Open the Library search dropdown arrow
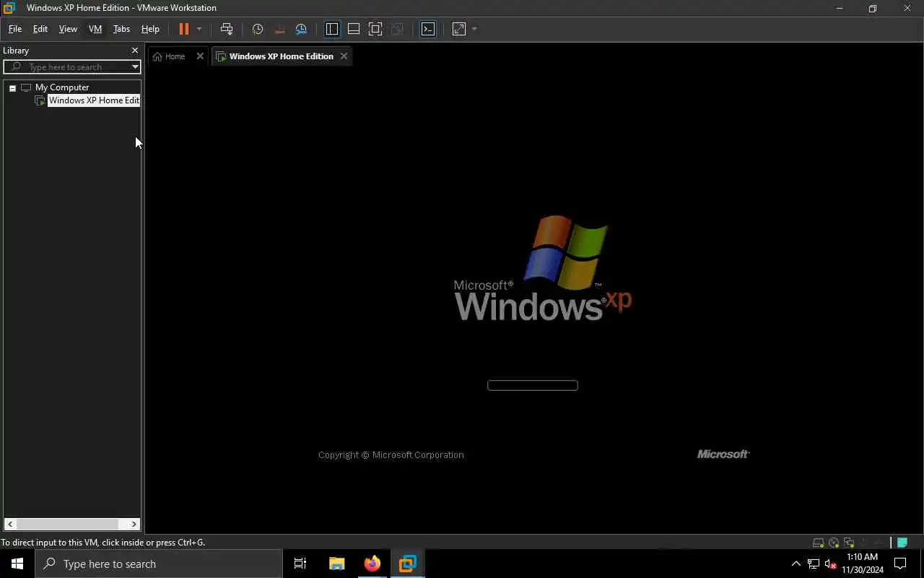Screen dimensions: 924x578 [x=135, y=66]
